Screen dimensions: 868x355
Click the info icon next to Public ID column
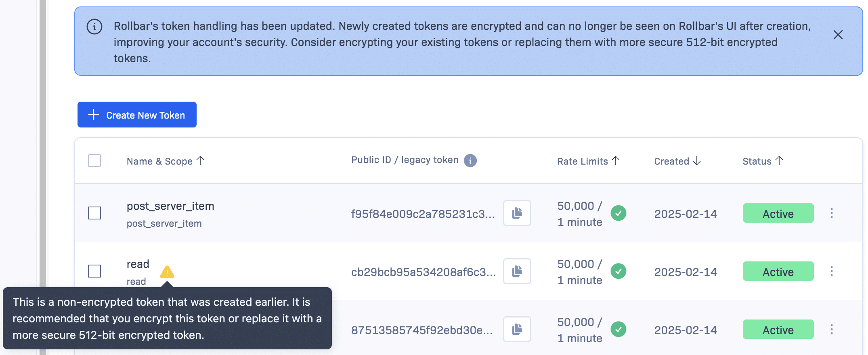pyautogui.click(x=470, y=160)
